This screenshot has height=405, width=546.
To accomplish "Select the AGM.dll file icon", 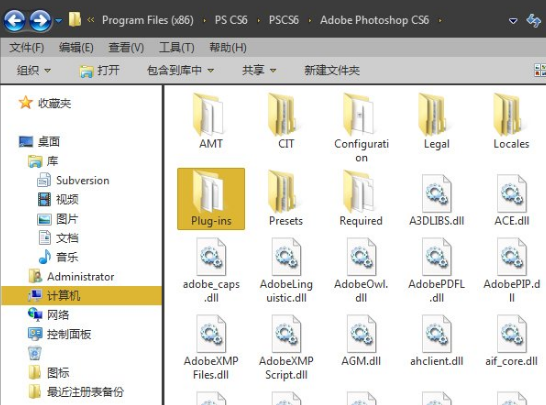I will tap(361, 334).
